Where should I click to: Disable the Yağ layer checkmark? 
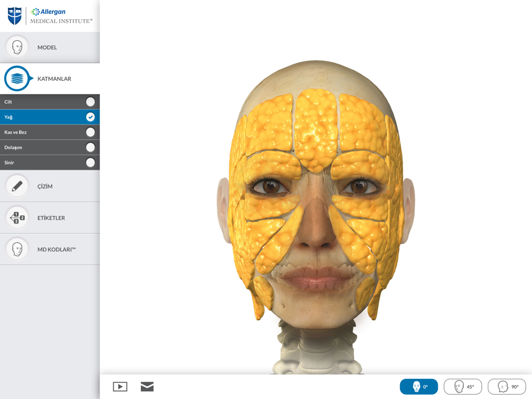click(x=90, y=117)
